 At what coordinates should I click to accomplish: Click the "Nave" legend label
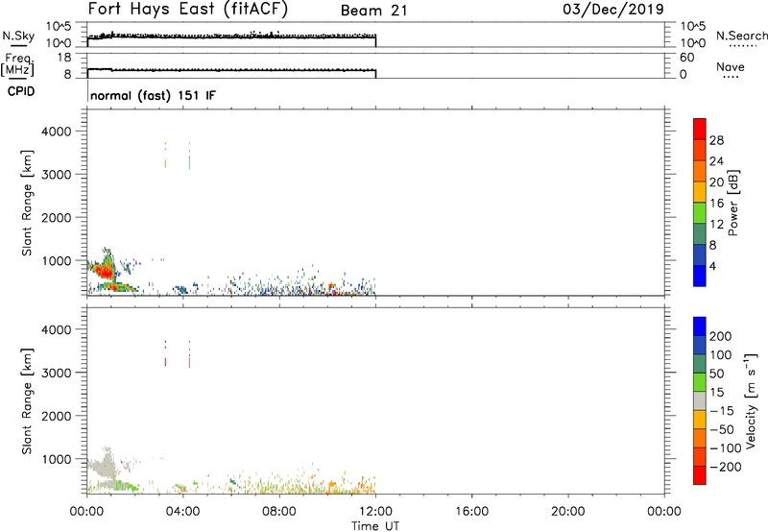click(731, 66)
